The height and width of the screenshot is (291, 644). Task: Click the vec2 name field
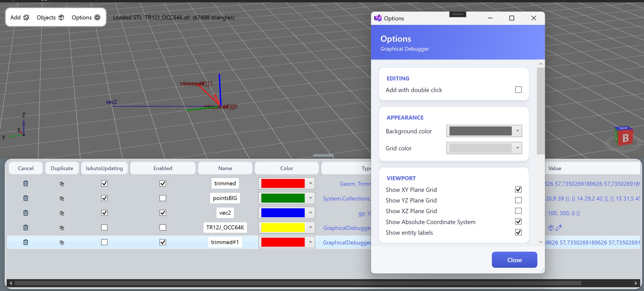[x=225, y=213]
